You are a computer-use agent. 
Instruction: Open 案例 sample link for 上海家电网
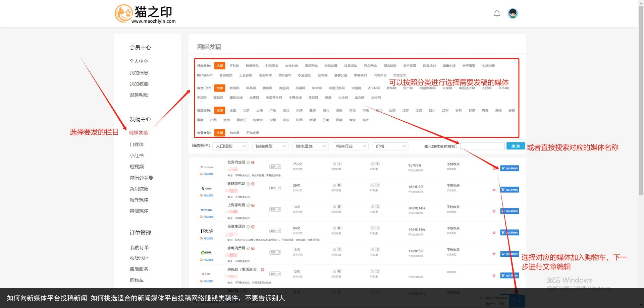(x=275, y=209)
